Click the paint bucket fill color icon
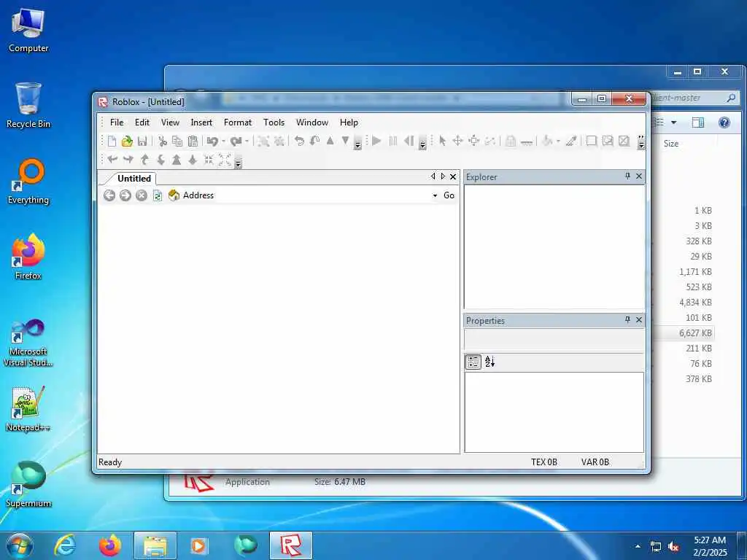747x560 pixels. pos(547,141)
